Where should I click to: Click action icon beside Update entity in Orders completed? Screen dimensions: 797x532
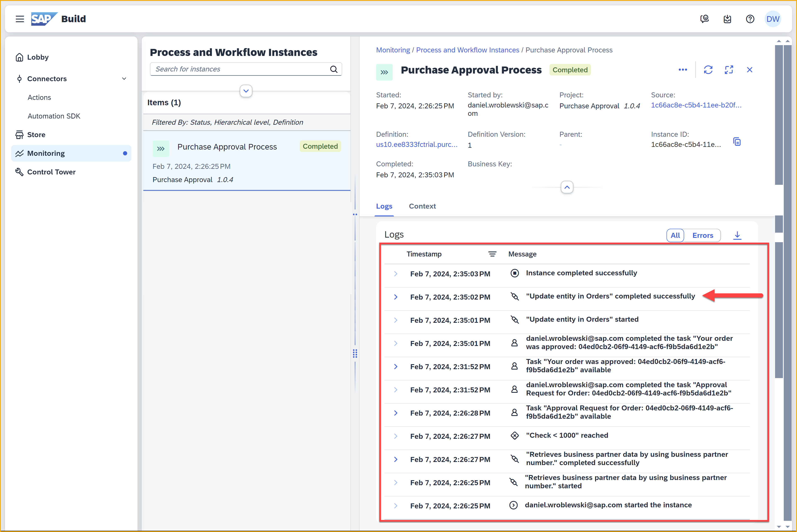coord(514,296)
